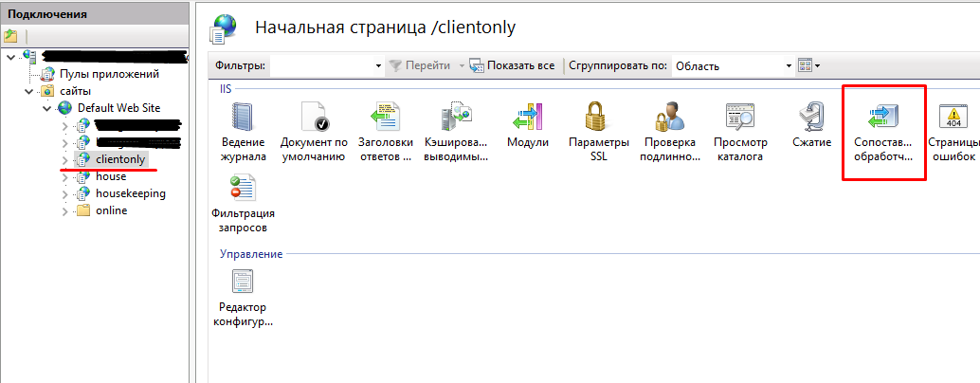Open the view mode dropdown arrow
Screen dimensions: 980x383
817,65
